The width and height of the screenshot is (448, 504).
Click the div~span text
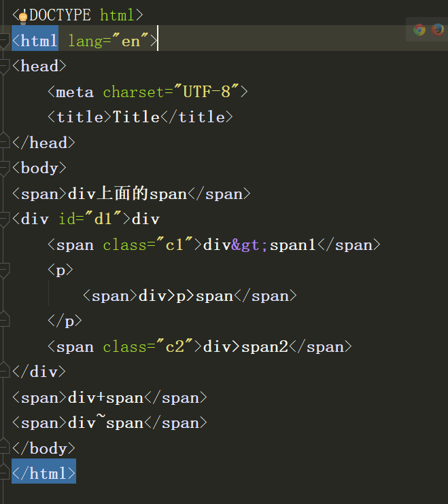click(x=105, y=423)
